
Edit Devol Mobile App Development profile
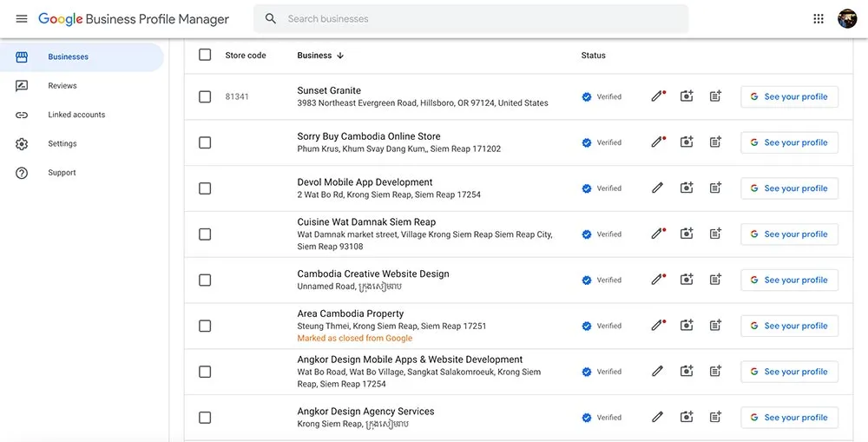(658, 188)
